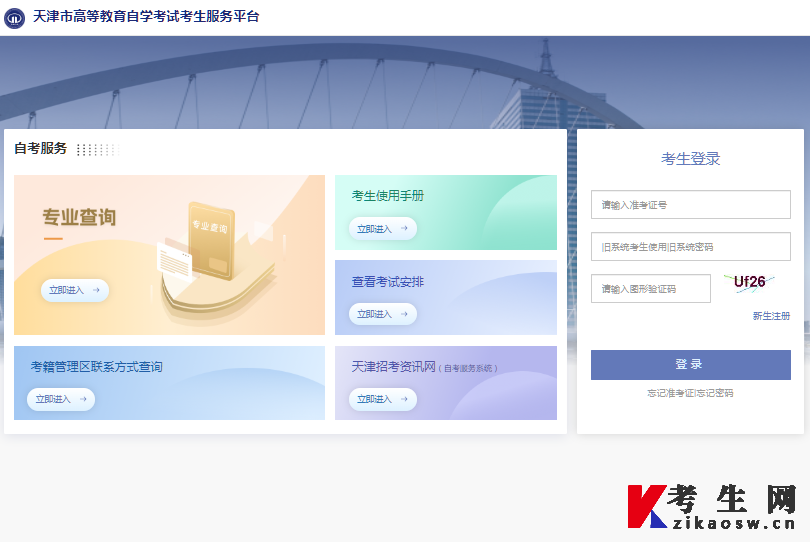This screenshot has width=810, height=542.
Task: Click the 专业查询 heading text
Action: [x=79, y=217]
